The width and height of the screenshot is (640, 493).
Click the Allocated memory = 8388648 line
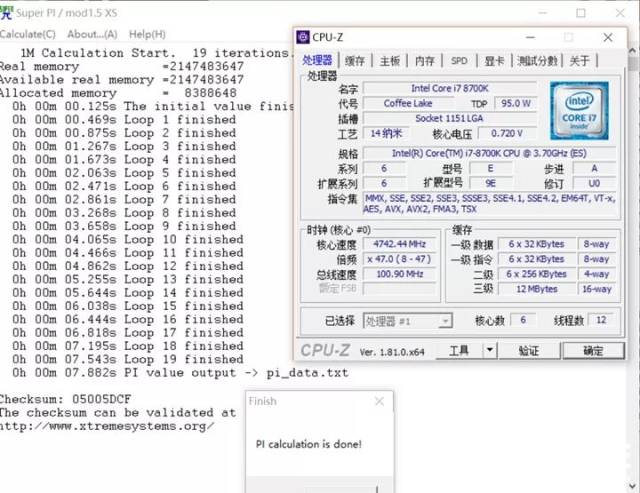click(118, 93)
